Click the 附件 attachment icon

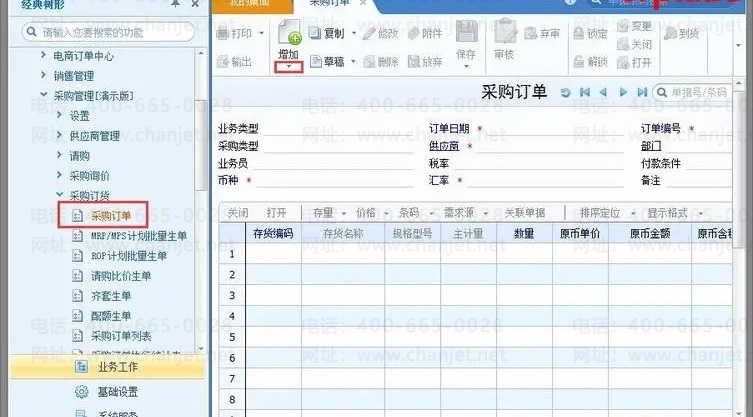coord(413,33)
